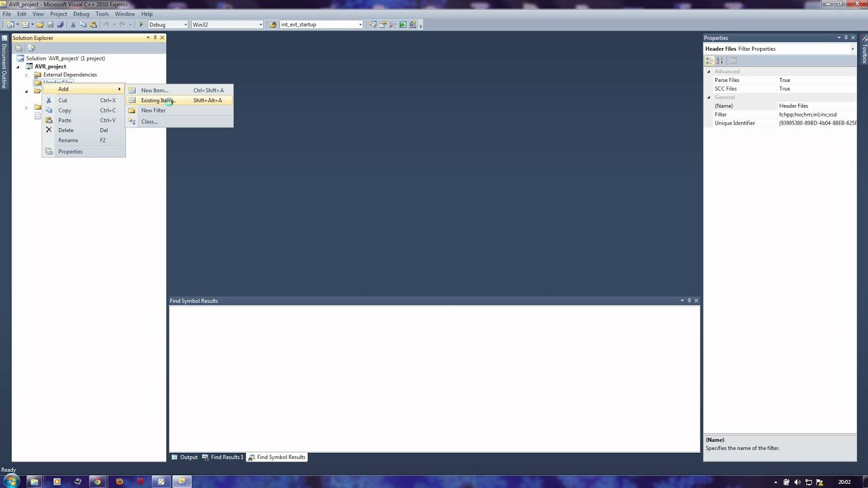
Task: Collapse the AVR_project tree node
Action: pyautogui.click(x=18, y=66)
